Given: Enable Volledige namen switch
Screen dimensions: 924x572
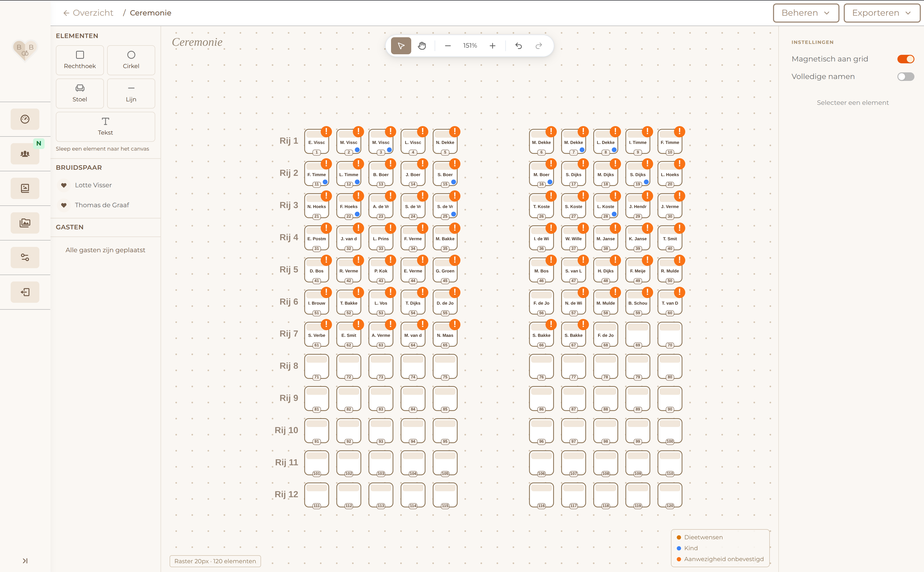Looking at the screenshot, I should (x=905, y=77).
